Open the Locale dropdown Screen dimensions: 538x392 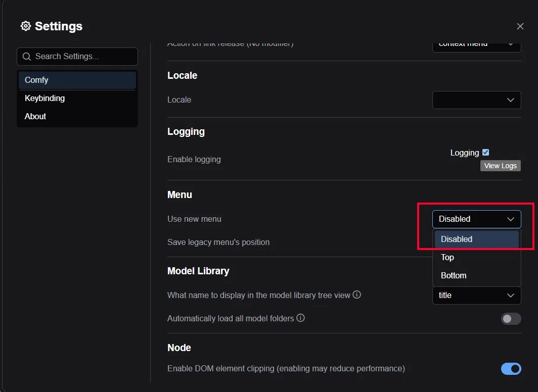coord(476,100)
